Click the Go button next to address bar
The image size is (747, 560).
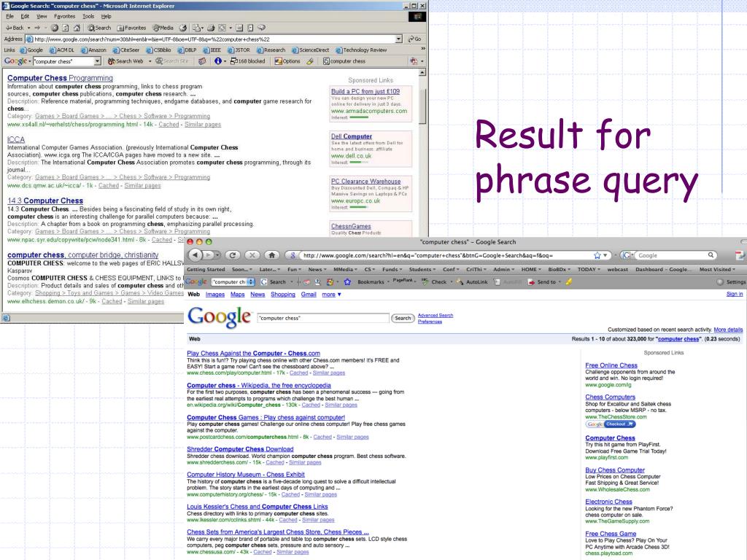click(x=414, y=39)
